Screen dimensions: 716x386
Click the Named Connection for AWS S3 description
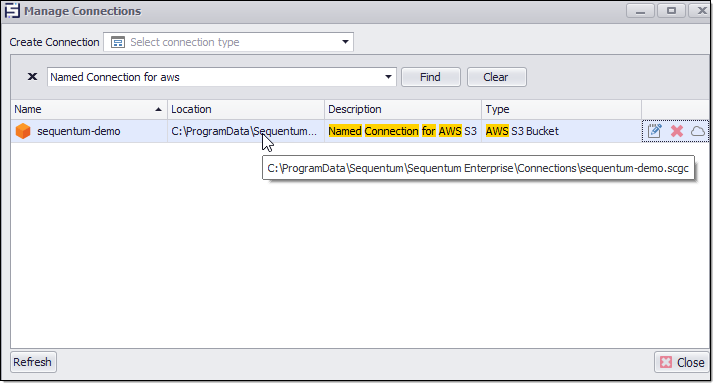403,131
